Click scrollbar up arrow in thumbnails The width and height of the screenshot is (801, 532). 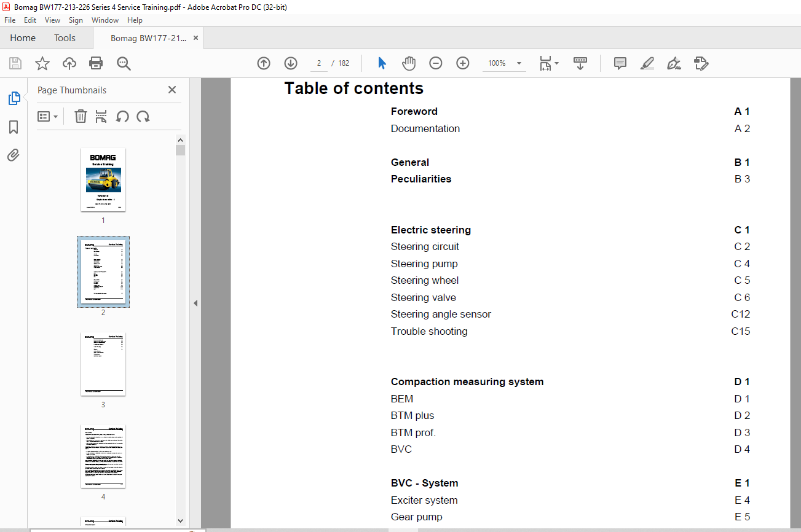[180, 140]
